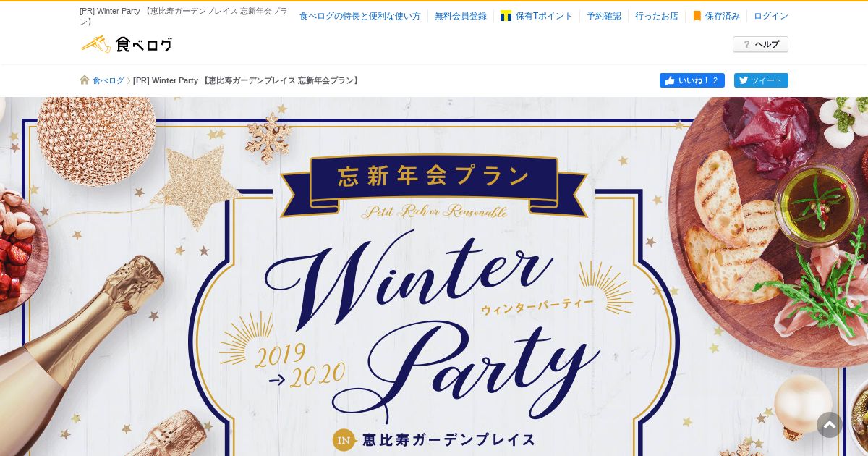This screenshot has height=456, width=868.
Task: Click the T-point flag icon
Action: [x=506, y=16]
